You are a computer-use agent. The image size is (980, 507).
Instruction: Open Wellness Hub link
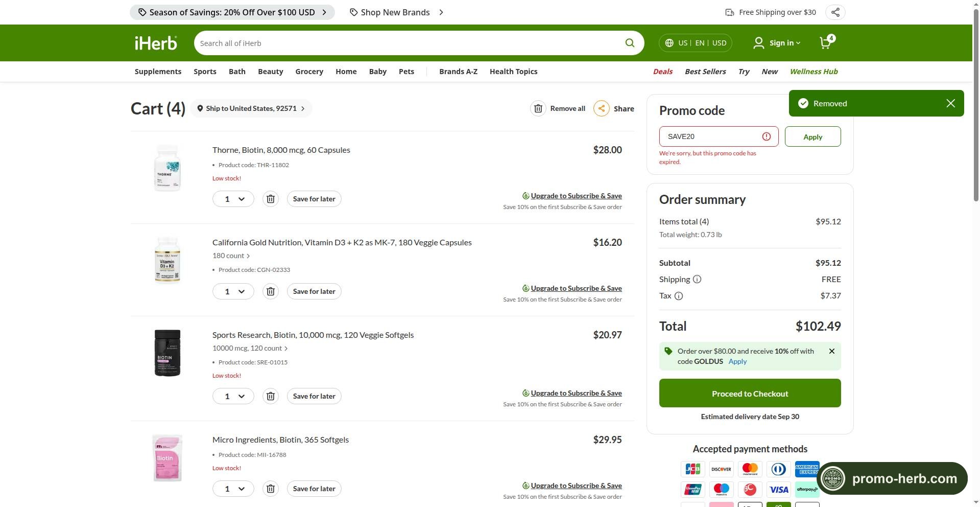pos(814,72)
